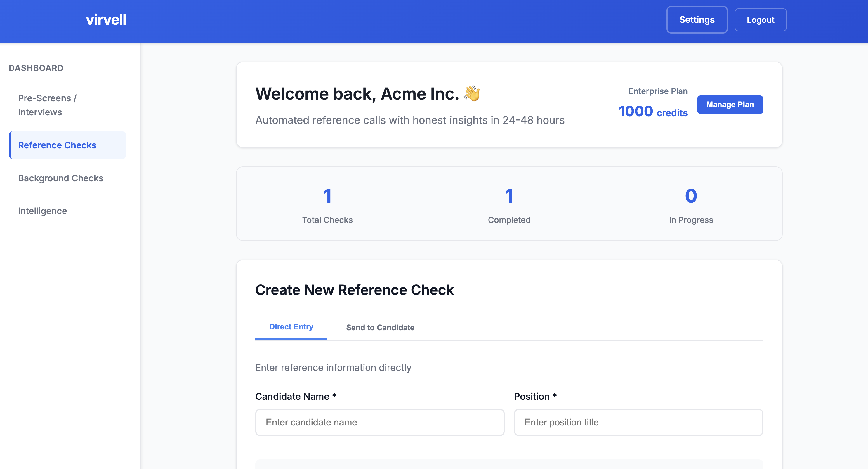
Task: Click the Position title input field
Action: [638, 422]
